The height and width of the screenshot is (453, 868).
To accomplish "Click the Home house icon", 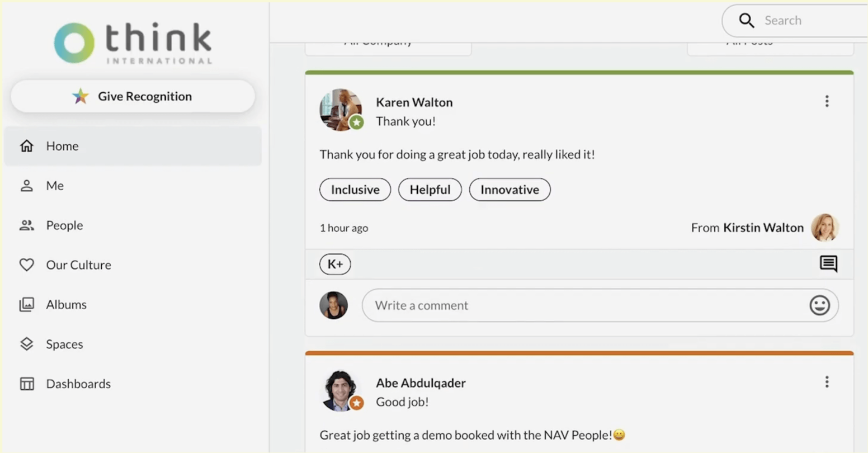I will (27, 146).
